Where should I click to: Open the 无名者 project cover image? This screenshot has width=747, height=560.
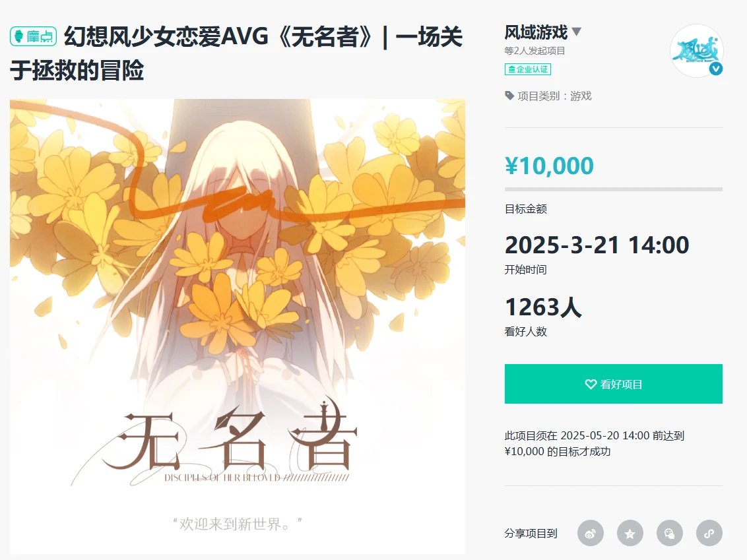pos(238,327)
